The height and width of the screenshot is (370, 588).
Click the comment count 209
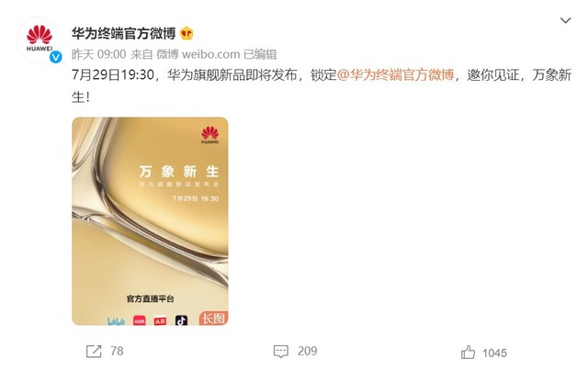tap(308, 351)
